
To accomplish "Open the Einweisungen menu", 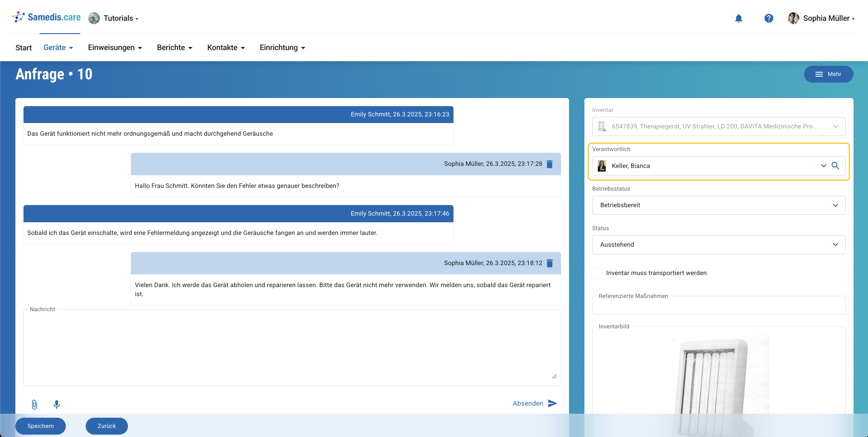I will [x=115, y=48].
